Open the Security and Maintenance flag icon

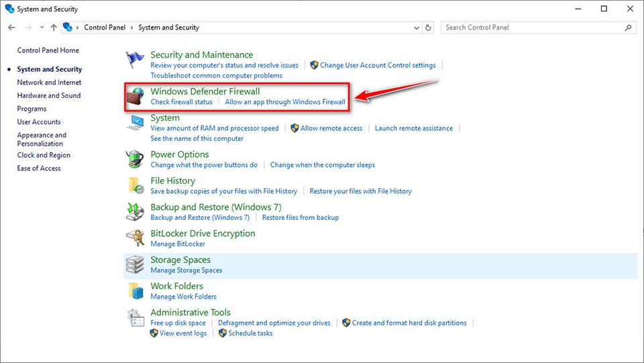(x=135, y=60)
